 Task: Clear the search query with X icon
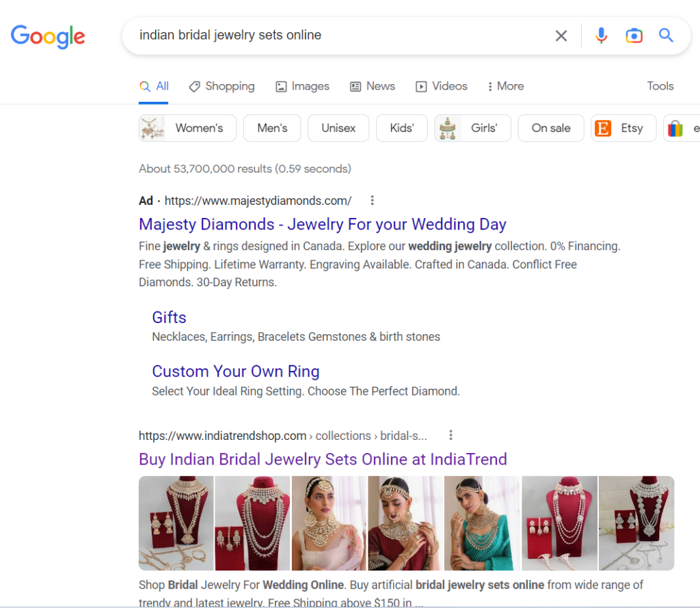(561, 36)
